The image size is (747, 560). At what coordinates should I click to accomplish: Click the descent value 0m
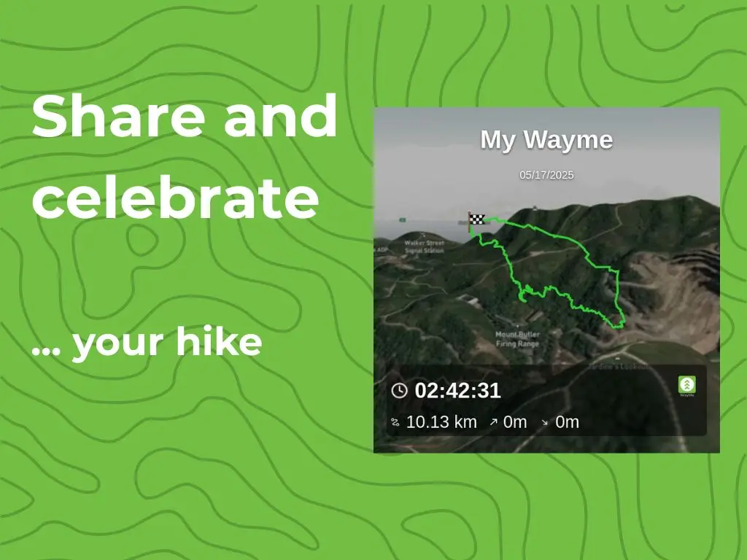tap(567, 422)
